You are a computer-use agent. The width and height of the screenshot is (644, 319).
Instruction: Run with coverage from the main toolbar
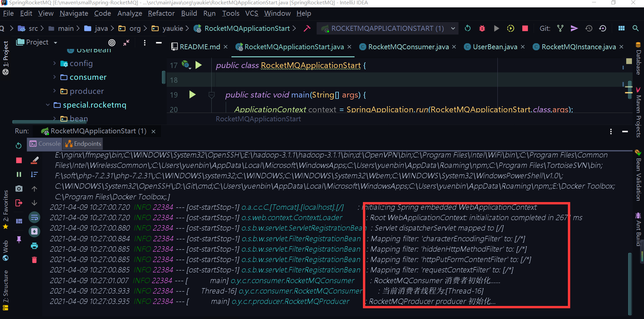[511, 28]
